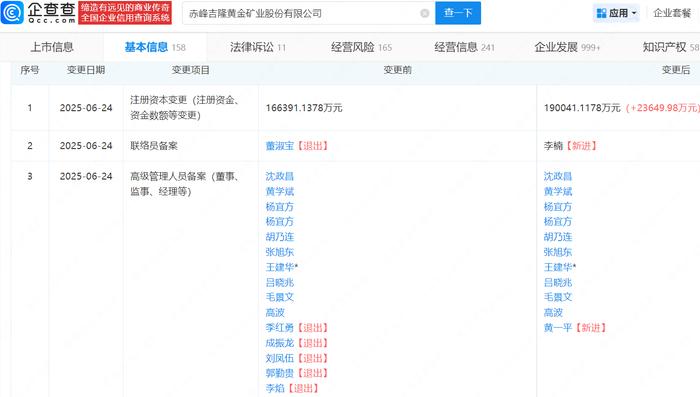
Task: Open 张旭东 link in 变更前 column
Action: pyautogui.click(x=280, y=252)
